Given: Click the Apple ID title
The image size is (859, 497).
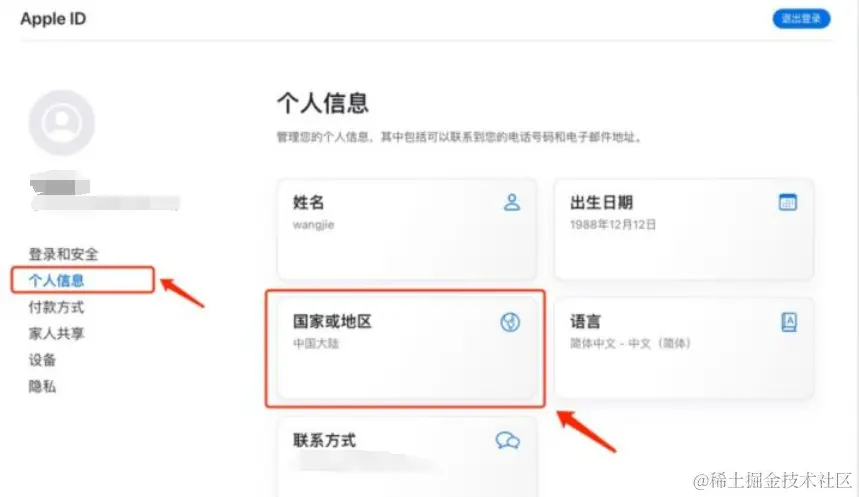Looking at the screenshot, I should (x=53, y=19).
